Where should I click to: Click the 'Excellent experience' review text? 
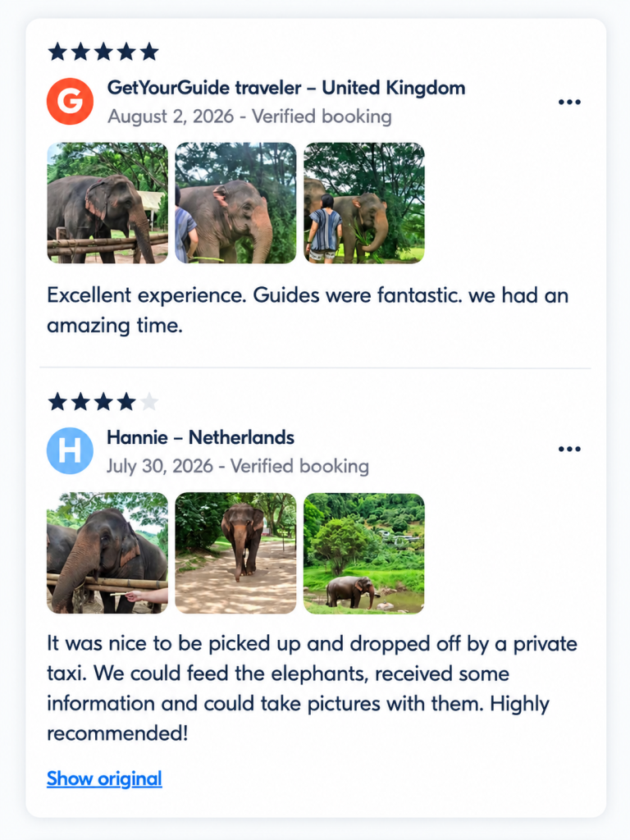[x=308, y=310]
